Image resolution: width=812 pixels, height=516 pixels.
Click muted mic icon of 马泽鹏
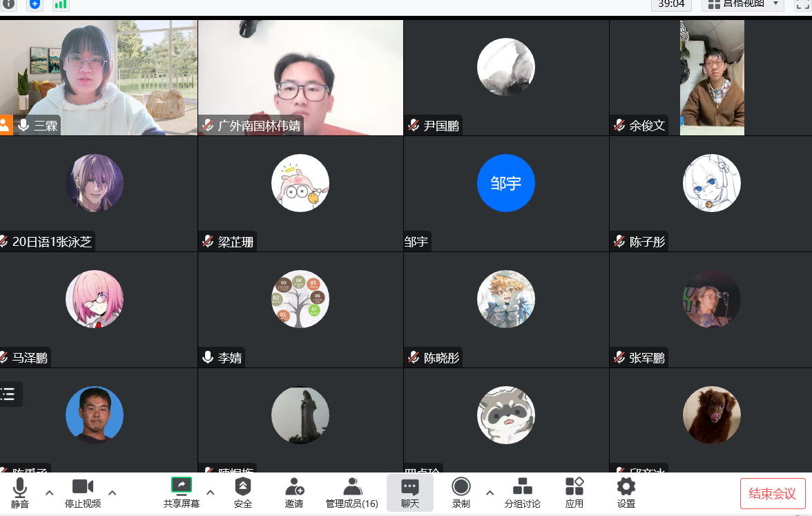pyautogui.click(x=3, y=358)
